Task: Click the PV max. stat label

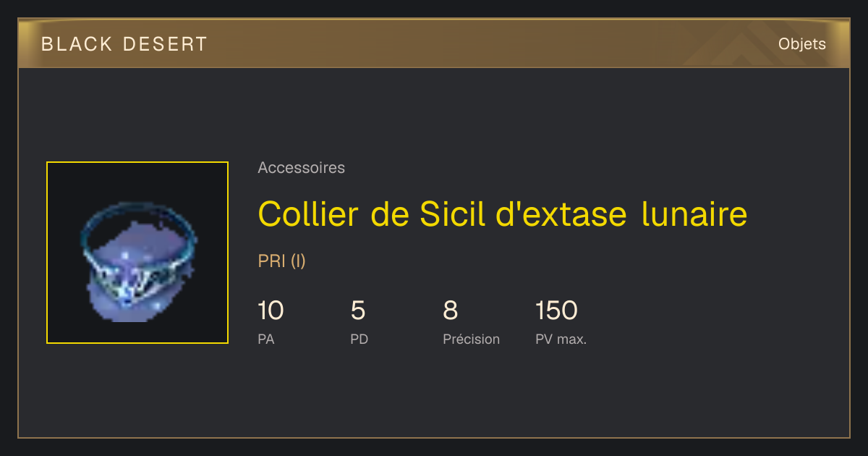Action: coord(561,339)
